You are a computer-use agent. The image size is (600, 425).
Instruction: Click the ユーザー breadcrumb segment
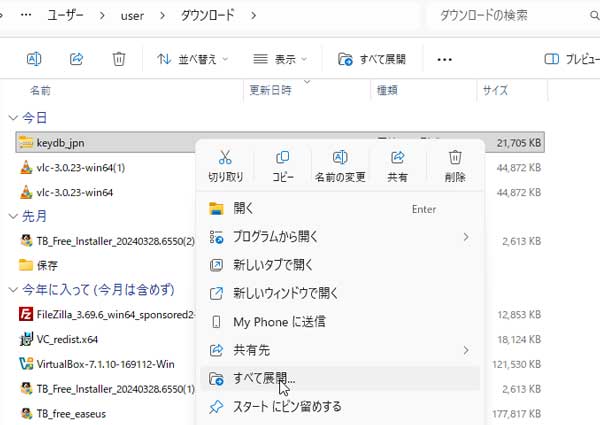(x=65, y=15)
